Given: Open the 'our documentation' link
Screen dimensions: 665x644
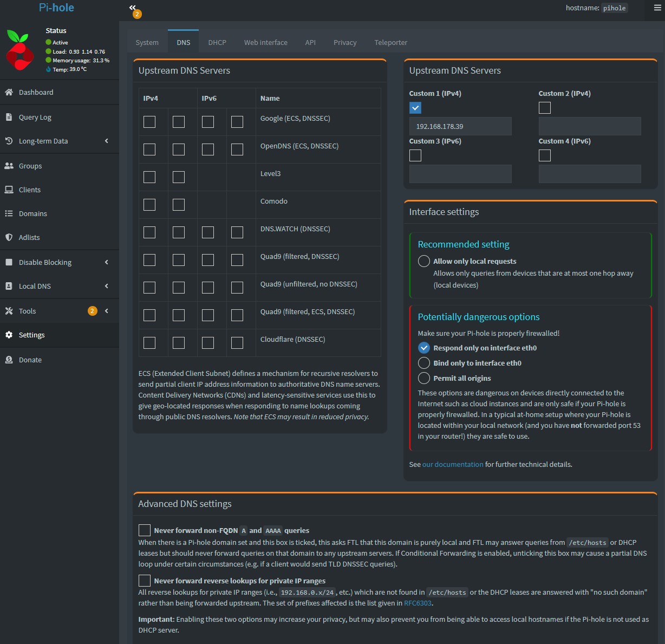Looking at the screenshot, I should 453,464.
